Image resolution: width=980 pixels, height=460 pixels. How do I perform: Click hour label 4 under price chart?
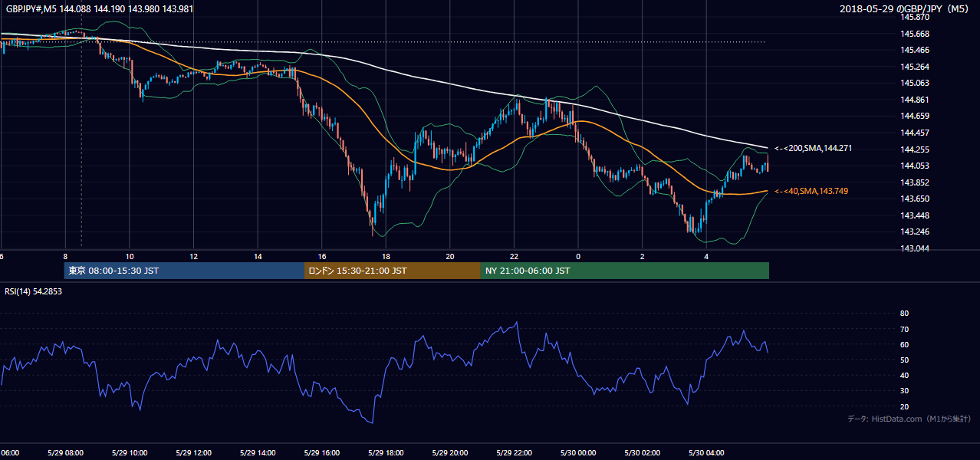pos(707,257)
